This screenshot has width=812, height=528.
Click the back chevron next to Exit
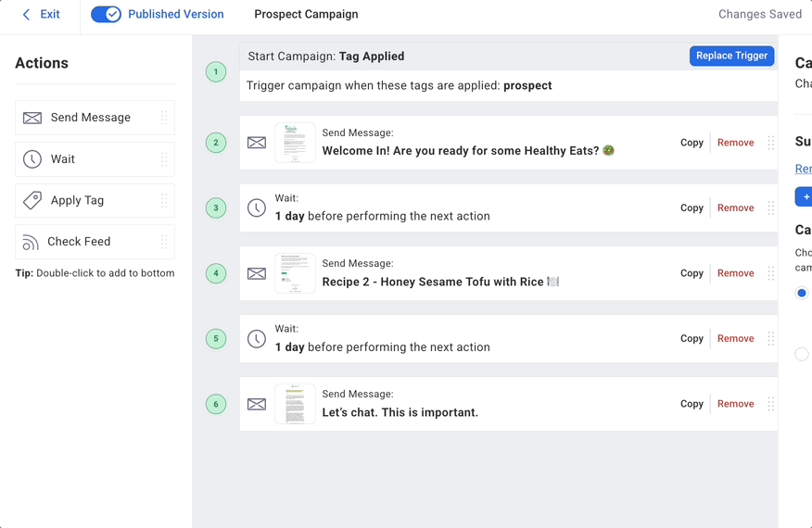click(26, 15)
